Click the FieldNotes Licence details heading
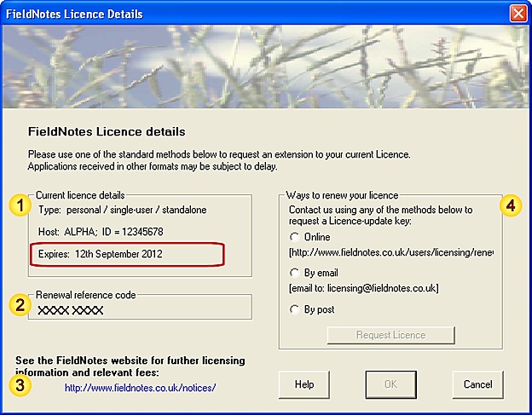The height and width of the screenshot is (415, 532). click(x=107, y=131)
